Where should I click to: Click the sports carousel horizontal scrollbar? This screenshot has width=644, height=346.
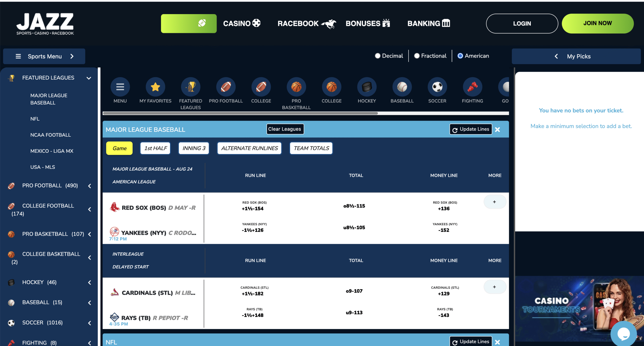tap(240, 113)
